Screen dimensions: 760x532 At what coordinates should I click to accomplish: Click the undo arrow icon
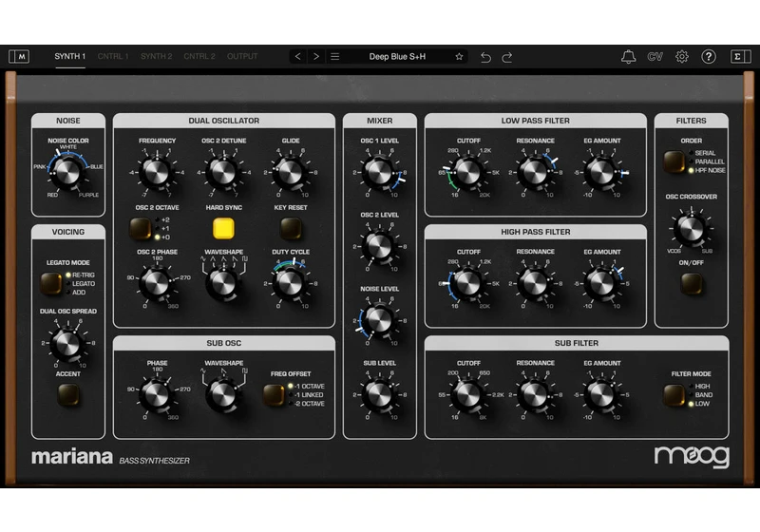click(x=485, y=57)
